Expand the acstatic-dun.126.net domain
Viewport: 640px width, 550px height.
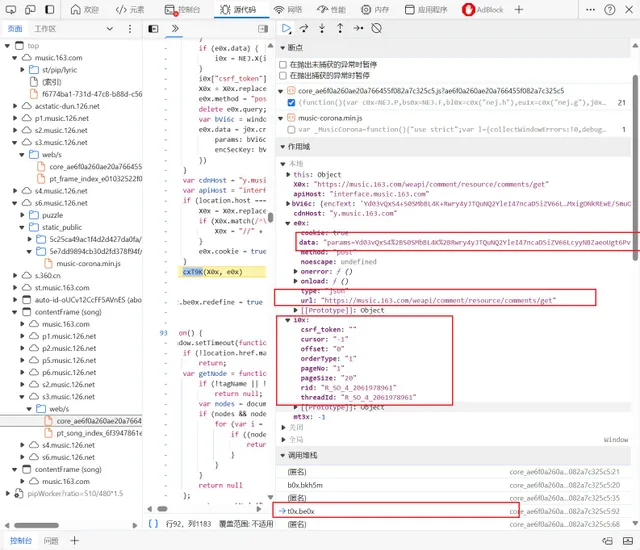point(15,106)
